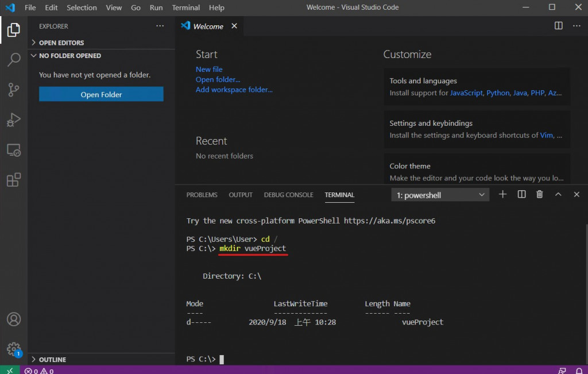588x374 pixels.
Task: Open the Run menu
Action: (x=156, y=7)
